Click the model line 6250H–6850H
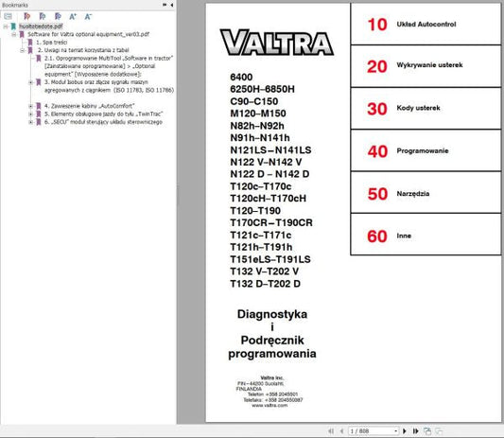504x438 pixels. 262,89
